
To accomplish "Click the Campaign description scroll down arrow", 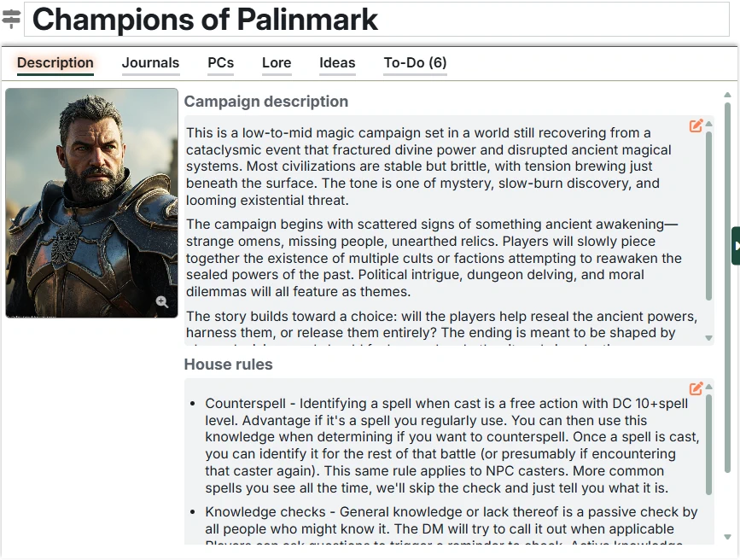I will (708, 338).
